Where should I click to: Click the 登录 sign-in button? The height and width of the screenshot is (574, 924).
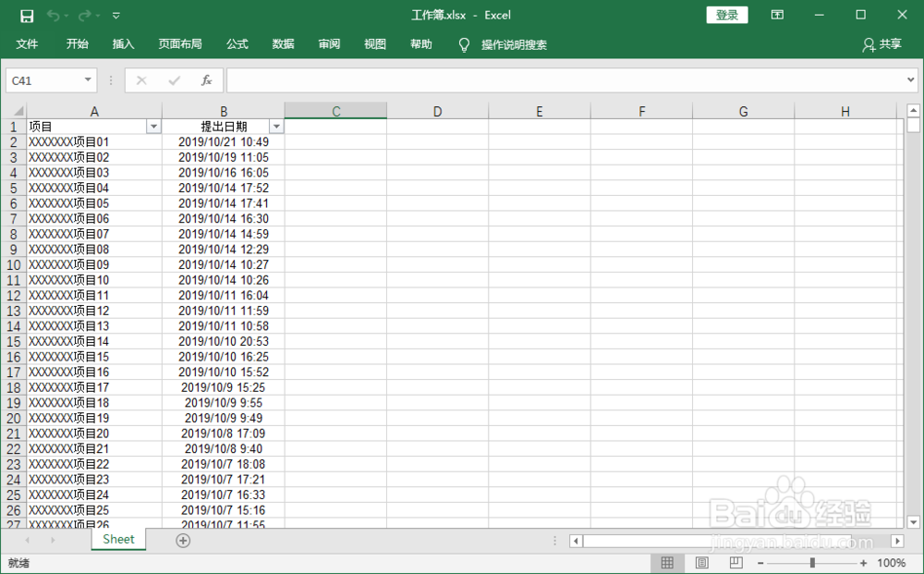pyautogui.click(x=726, y=16)
